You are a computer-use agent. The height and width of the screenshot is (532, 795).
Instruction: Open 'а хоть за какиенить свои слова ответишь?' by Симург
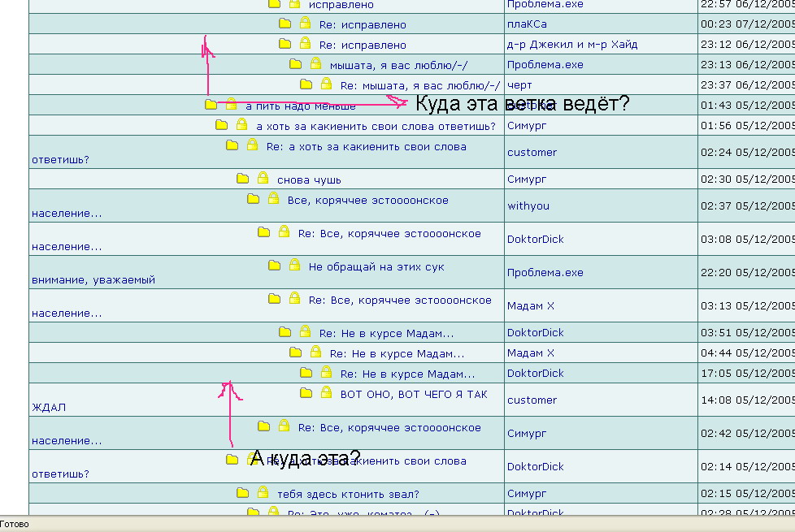[376, 126]
